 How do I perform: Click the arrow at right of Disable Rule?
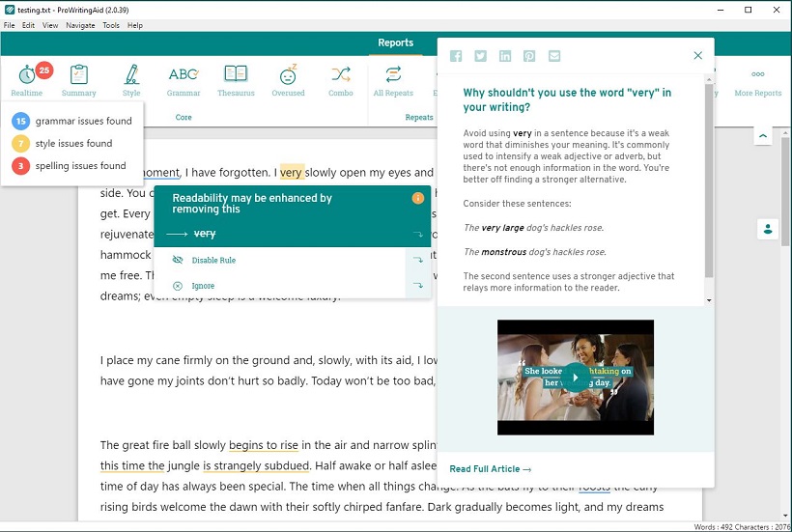[417, 260]
